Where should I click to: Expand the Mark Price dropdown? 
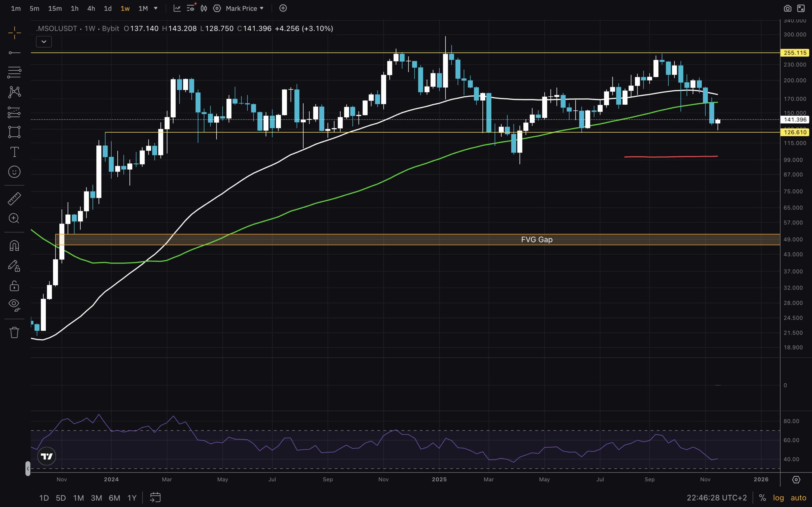[245, 8]
